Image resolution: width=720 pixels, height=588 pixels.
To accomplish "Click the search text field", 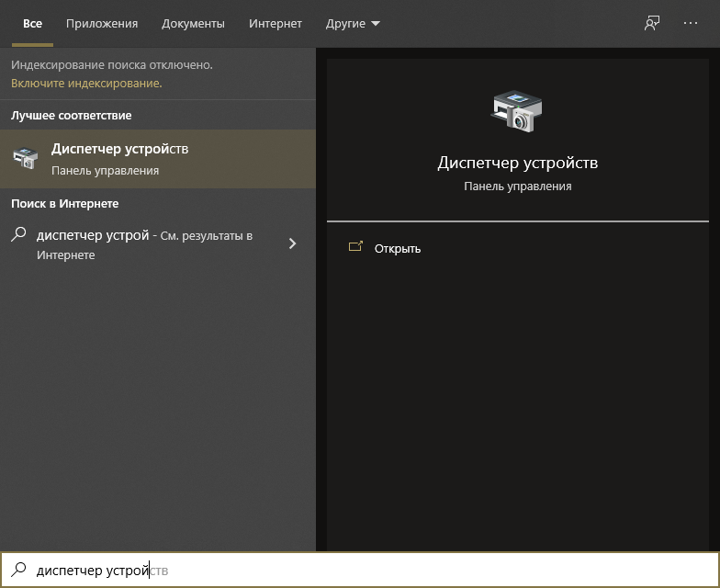I will click(x=360, y=570).
